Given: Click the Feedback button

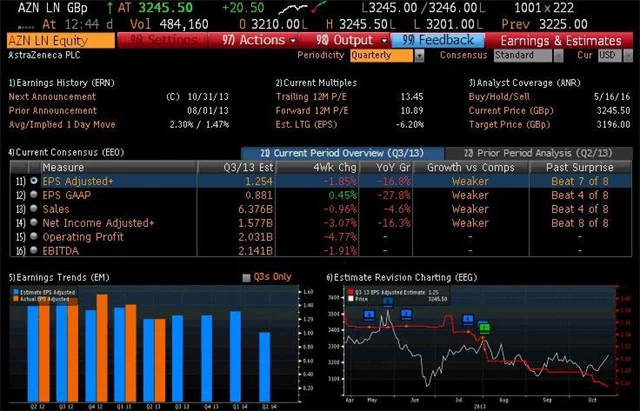Looking at the screenshot, I should [438, 40].
